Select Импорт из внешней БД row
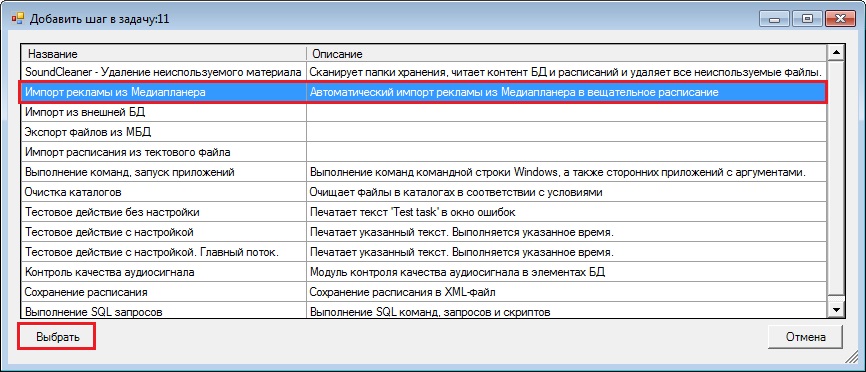The image size is (866, 372). (x=424, y=112)
